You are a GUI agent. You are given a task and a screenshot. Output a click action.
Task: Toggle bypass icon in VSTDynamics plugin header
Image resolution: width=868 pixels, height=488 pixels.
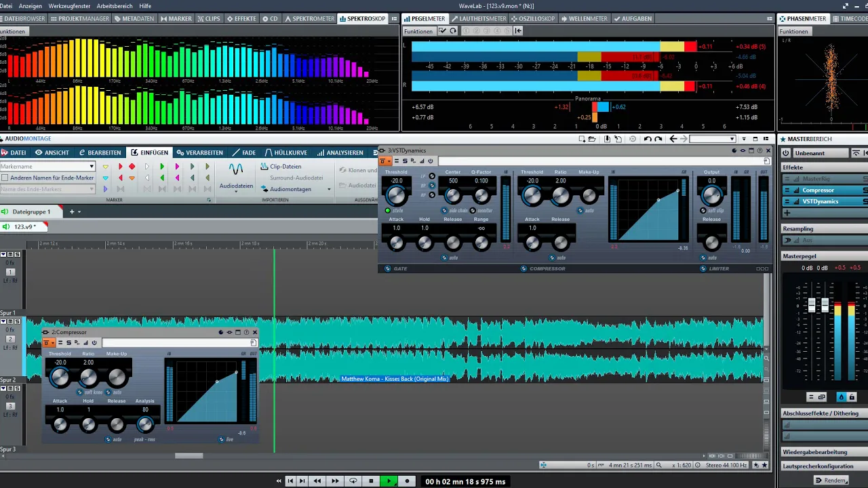click(397, 161)
